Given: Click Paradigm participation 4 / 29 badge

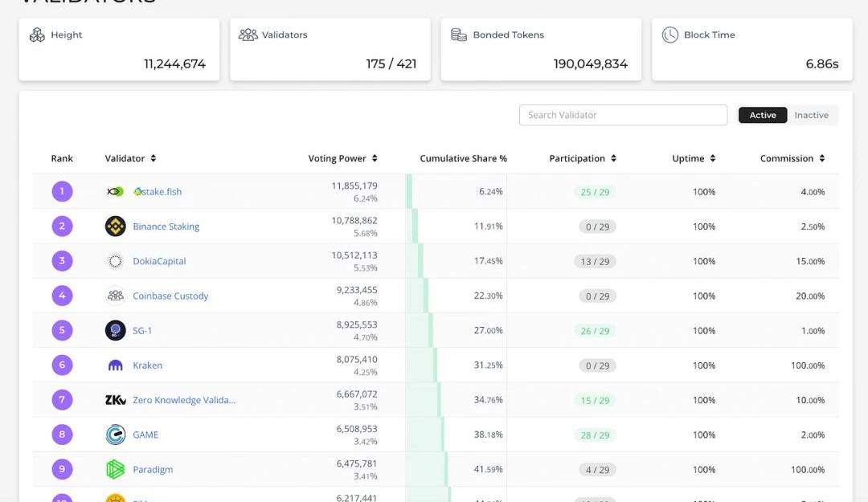Looking at the screenshot, I should click(597, 470).
